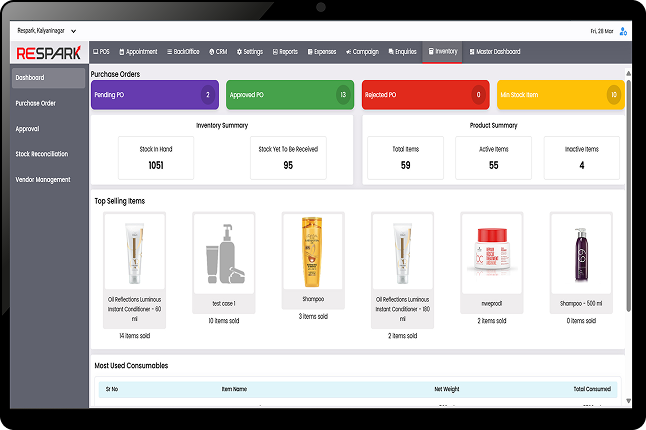This screenshot has height=430, width=646.
Task: Open the POS menu icon
Action: (x=101, y=51)
